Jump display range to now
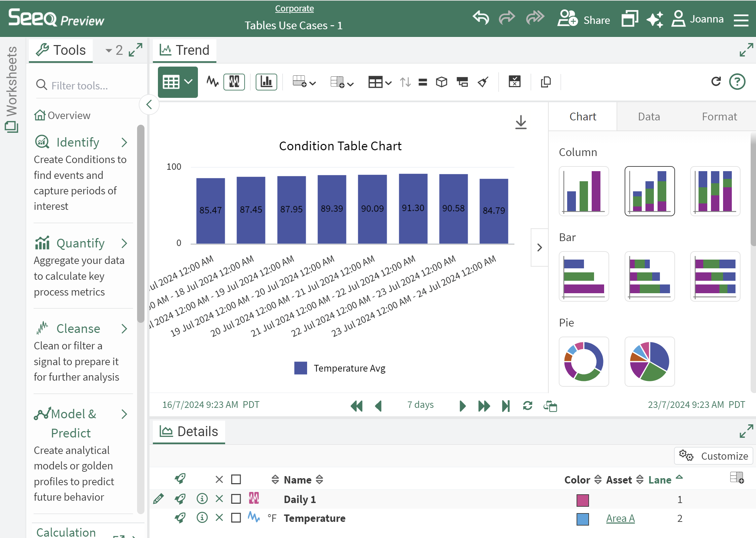This screenshot has height=538, width=756. point(506,406)
